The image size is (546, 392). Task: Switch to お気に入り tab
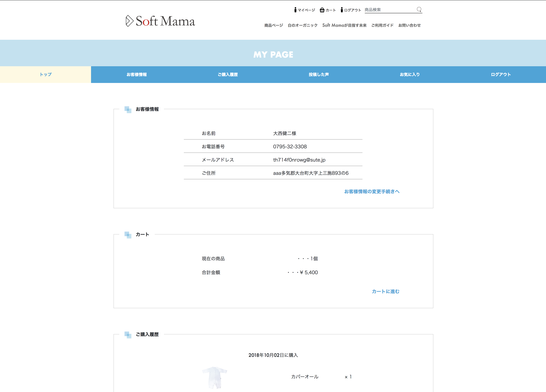[409, 75]
